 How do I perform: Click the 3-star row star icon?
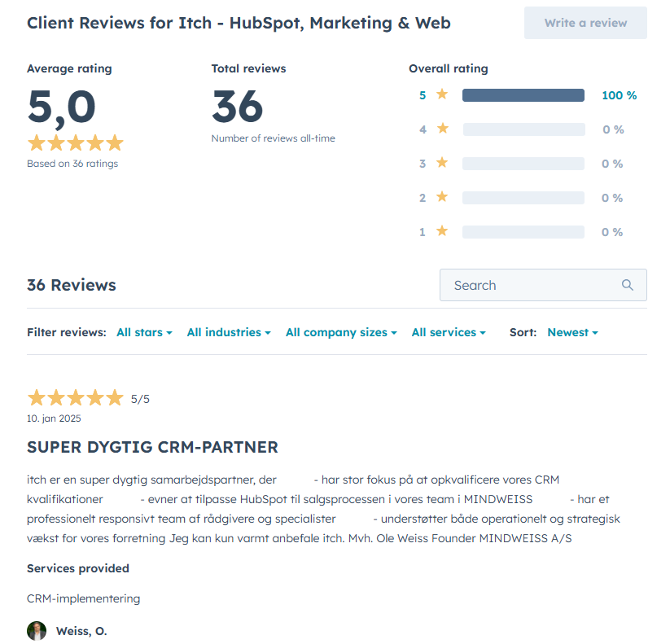click(442, 163)
